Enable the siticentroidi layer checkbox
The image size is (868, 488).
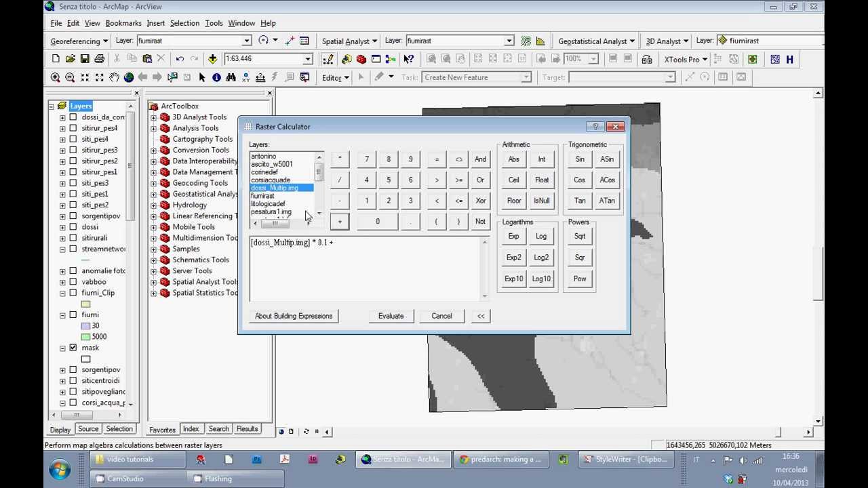click(73, 380)
